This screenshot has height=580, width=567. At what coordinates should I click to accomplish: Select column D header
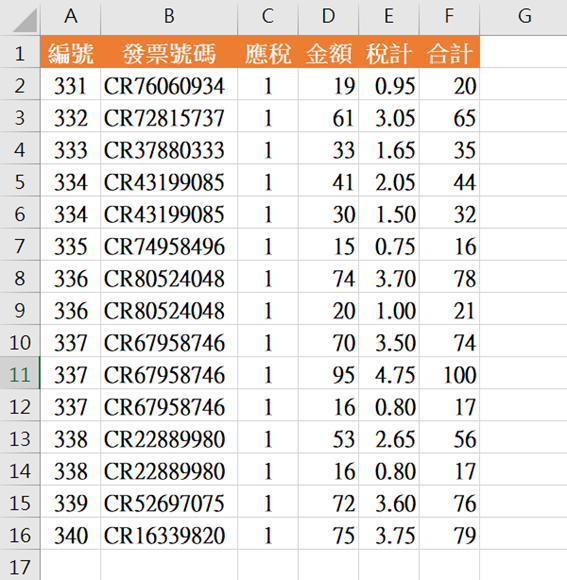click(328, 17)
